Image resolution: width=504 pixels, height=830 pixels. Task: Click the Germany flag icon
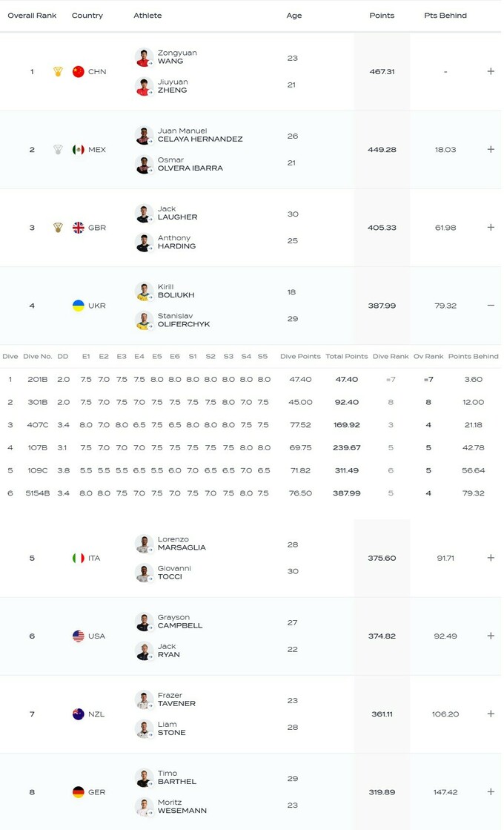point(79,792)
